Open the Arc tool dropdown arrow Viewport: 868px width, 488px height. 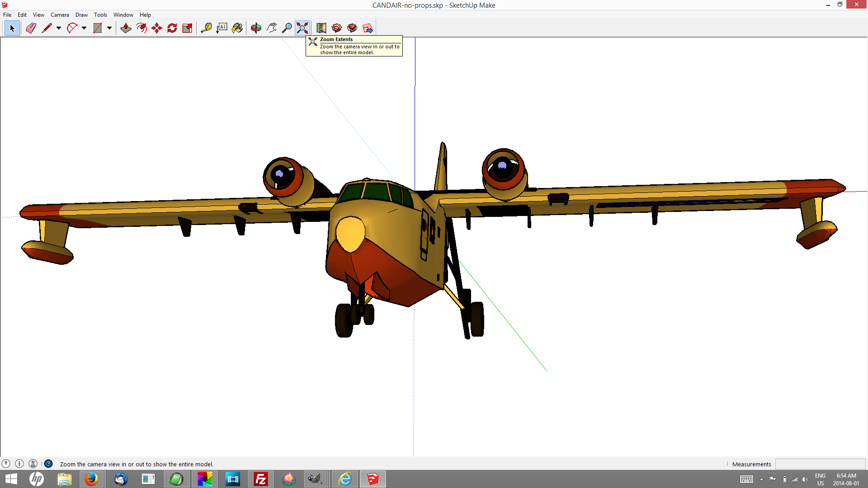(84, 28)
